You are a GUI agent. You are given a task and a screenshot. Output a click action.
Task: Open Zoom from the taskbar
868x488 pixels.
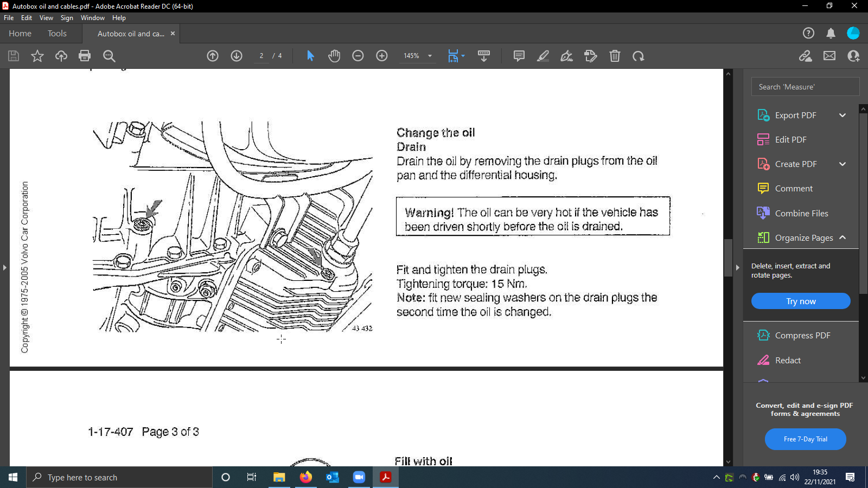click(359, 477)
